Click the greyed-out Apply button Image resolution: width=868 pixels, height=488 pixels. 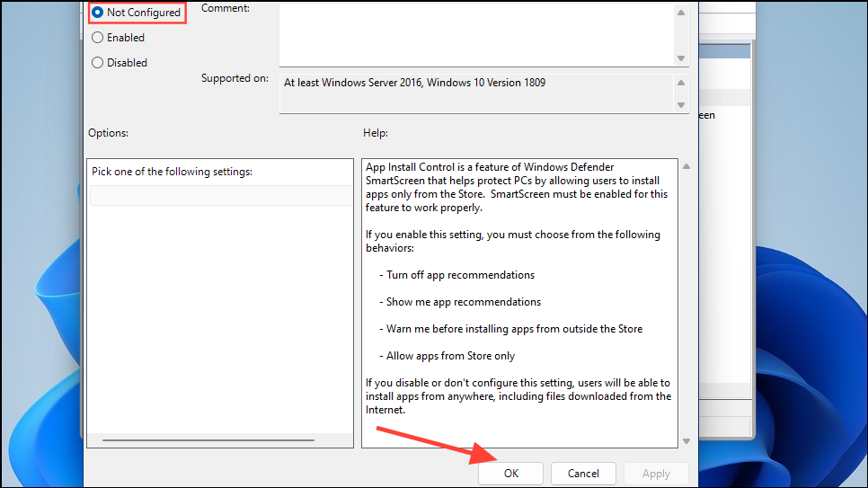(x=656, y=474)
